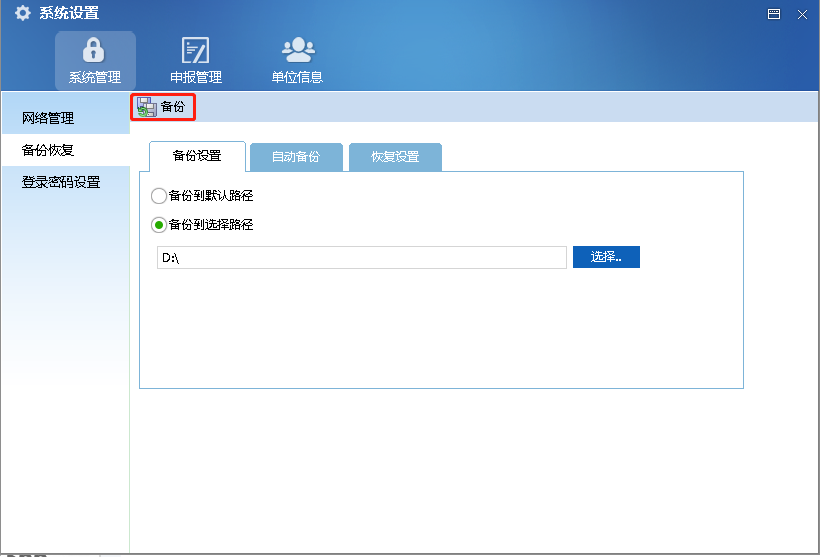
Task: Open 申报管理 form icon section
Action: tap(196, 60)
